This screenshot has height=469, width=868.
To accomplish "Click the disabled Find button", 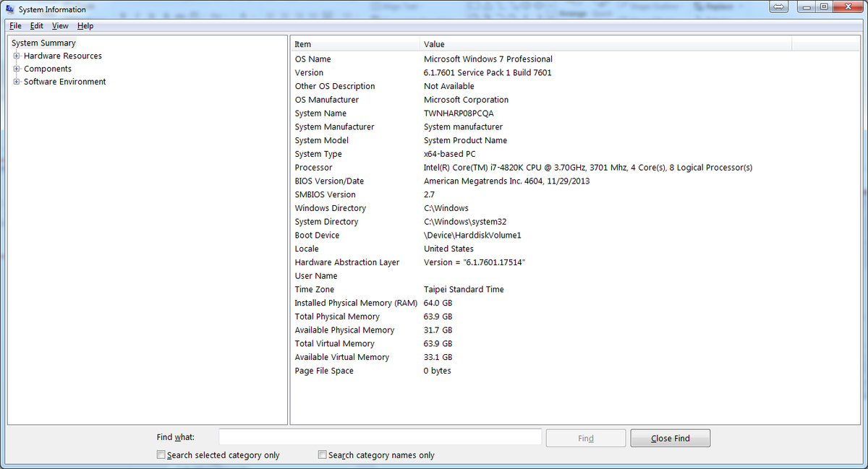I will click(586, 438).
